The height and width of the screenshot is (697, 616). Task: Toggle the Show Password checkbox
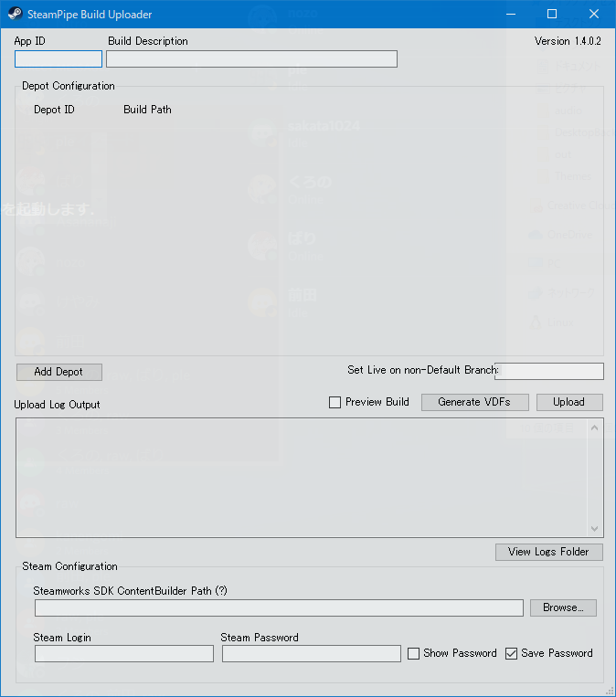click(414, 653)
